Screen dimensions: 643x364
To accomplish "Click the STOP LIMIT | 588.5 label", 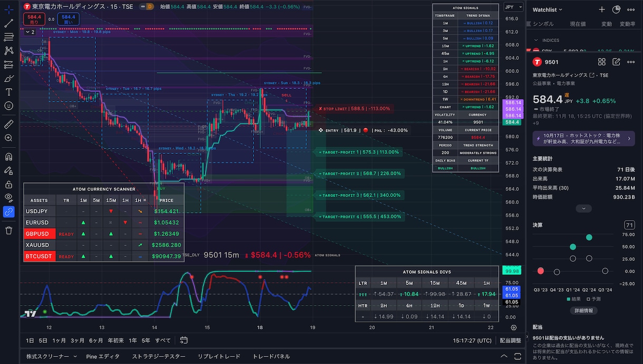I will click(x=354, y=109).
